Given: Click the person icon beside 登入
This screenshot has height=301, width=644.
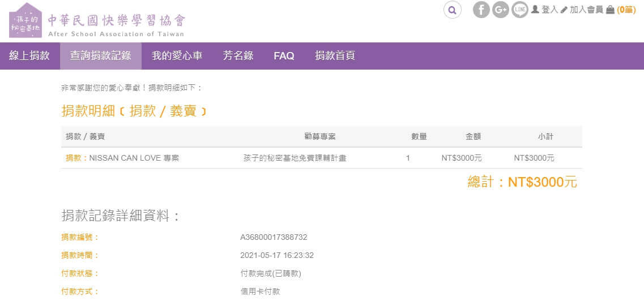Looking at the screenshot, I should click(535, 10).
